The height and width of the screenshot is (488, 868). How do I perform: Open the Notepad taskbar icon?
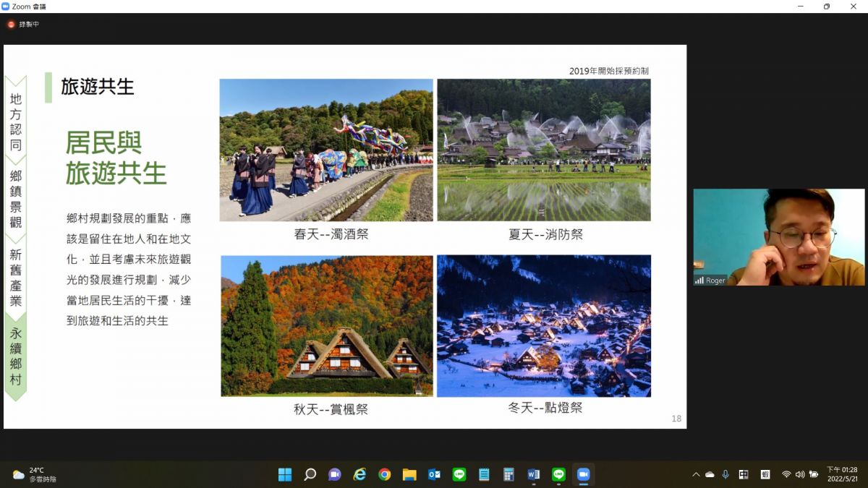pyautogui.click(x=484, y=474)
